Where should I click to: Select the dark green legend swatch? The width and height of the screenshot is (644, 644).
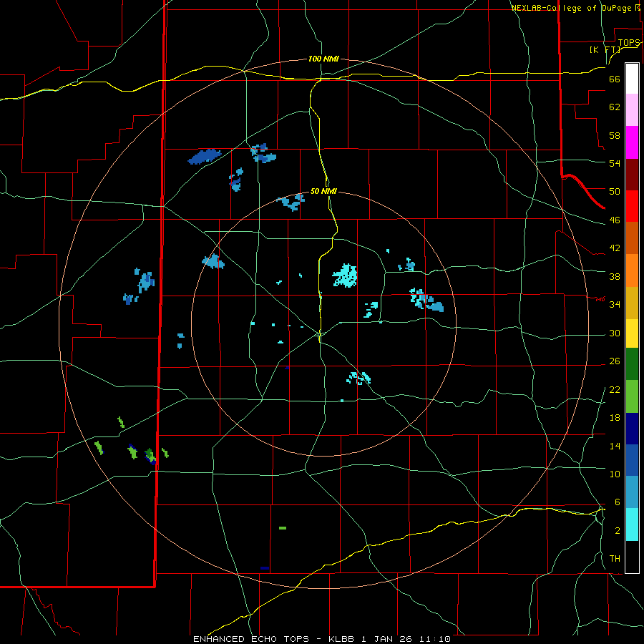tap(632, 364)
